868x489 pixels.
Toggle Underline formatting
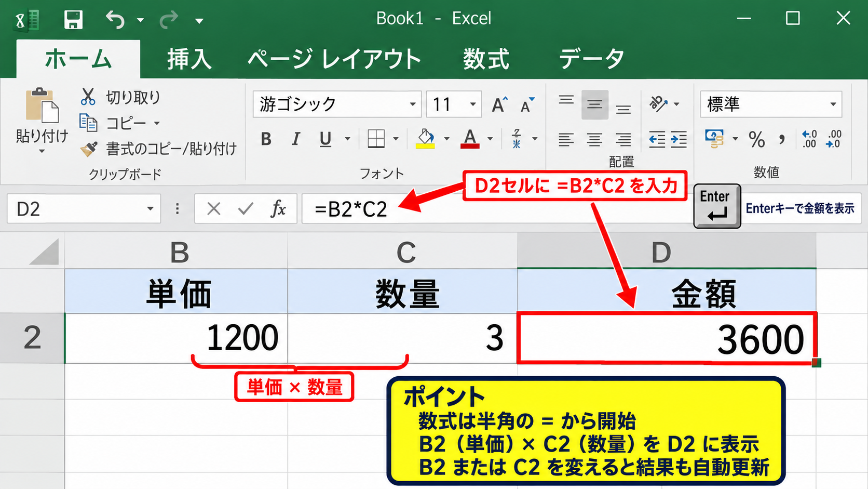325,139
